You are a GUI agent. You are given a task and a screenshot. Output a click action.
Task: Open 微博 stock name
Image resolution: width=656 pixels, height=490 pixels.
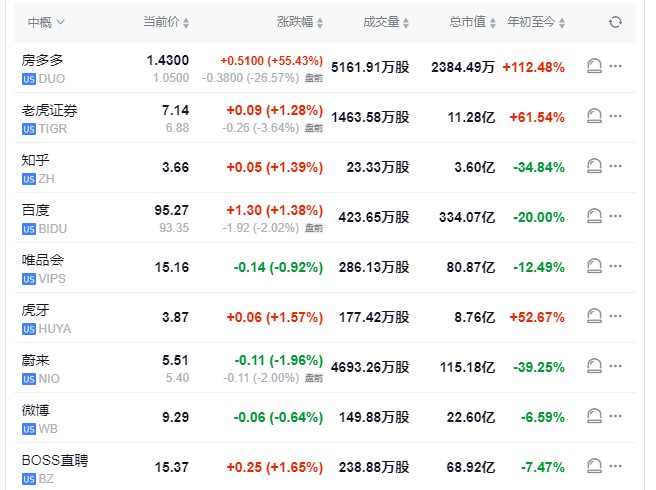tap(35, 410)
